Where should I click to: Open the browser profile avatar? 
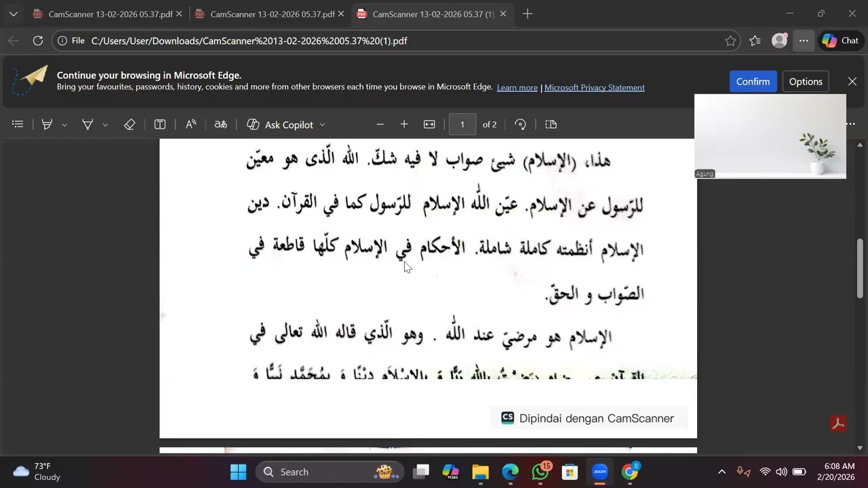(x=780, y=41)
